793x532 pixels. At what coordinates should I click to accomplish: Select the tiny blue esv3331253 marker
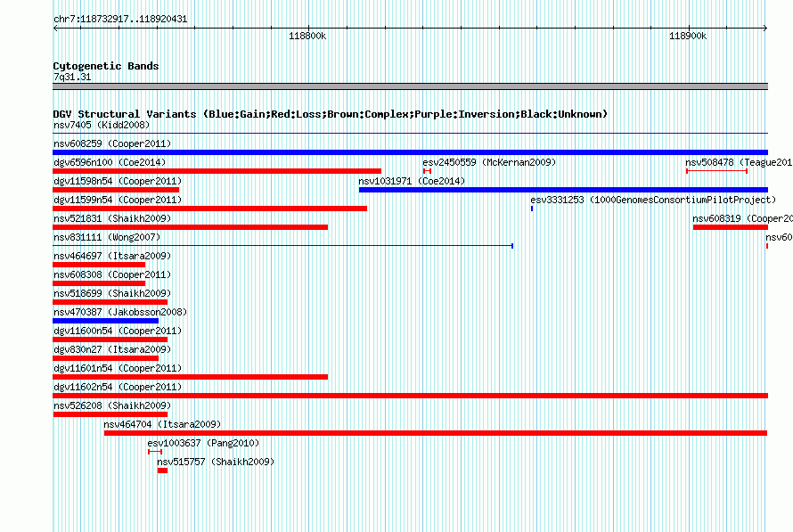pos(532,209)
